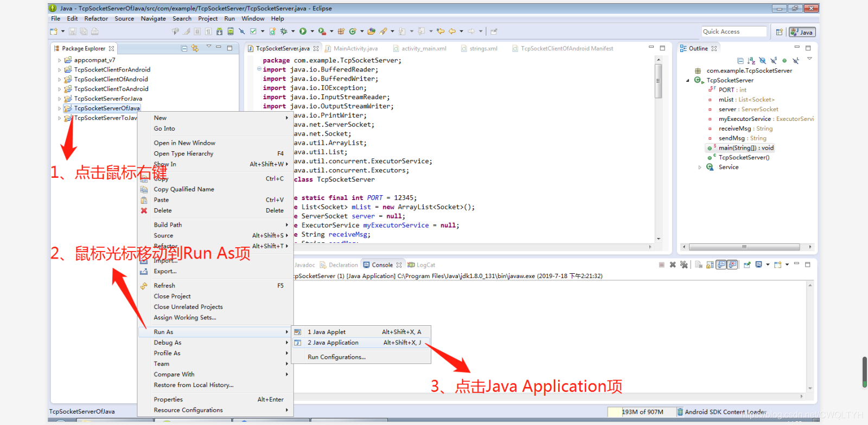Open the Run button dropdown arrow
868x425 pixels.
[x=312, y=31]
